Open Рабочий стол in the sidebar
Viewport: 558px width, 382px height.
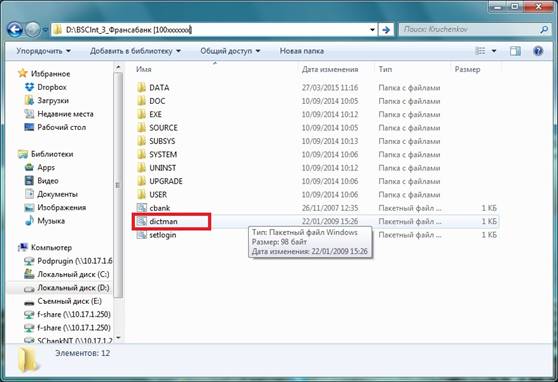coord(62,127)
